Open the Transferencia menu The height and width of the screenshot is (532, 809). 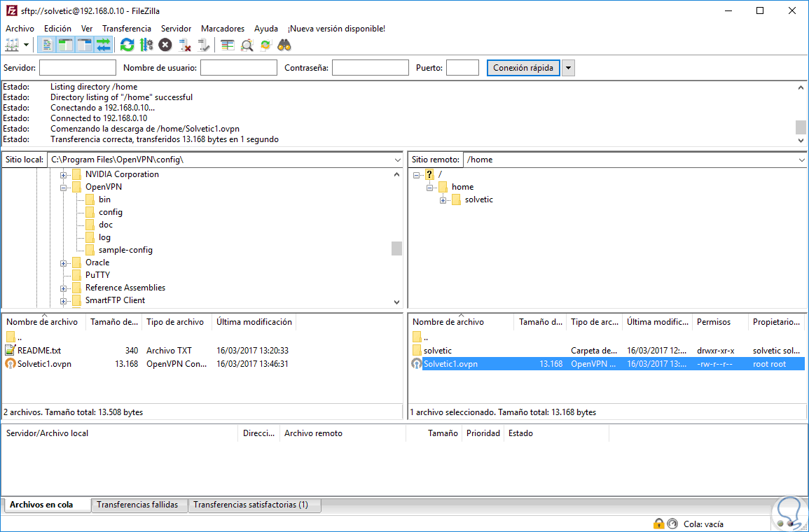pos(127,29)
